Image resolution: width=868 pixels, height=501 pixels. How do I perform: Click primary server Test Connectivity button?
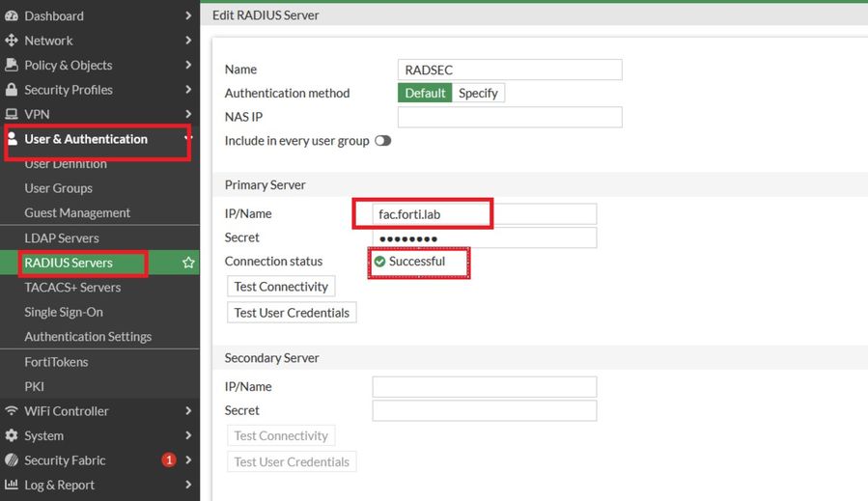(x=281, y=286)
